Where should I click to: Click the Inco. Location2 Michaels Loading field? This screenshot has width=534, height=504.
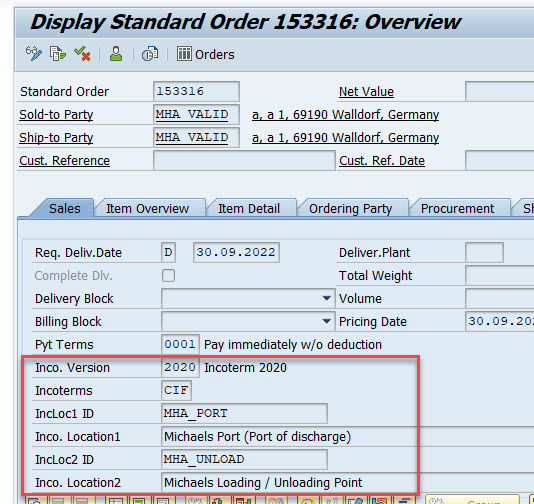pyautogui.click(x=347, y=483)
